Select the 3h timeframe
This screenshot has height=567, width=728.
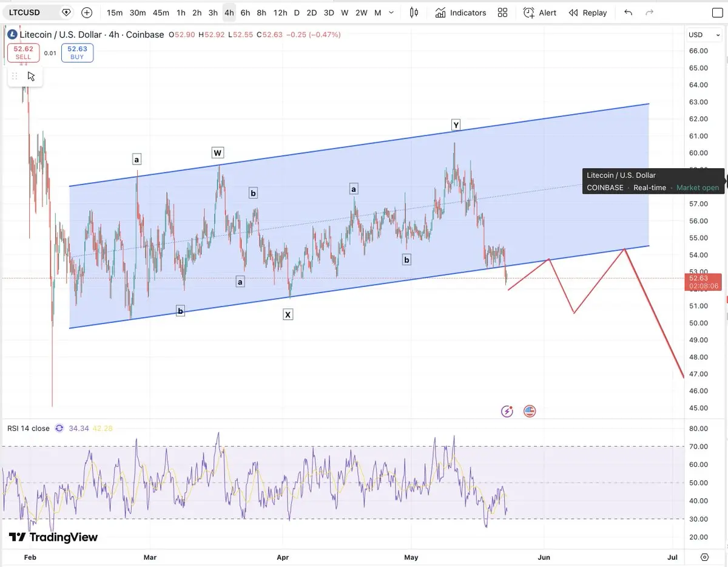point(213,13)
